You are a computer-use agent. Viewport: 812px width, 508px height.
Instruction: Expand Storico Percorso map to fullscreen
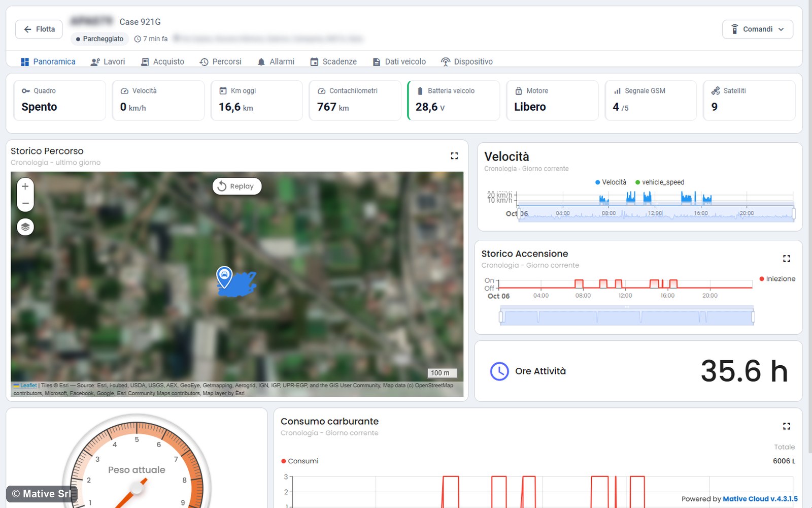(x=454, y=156)
